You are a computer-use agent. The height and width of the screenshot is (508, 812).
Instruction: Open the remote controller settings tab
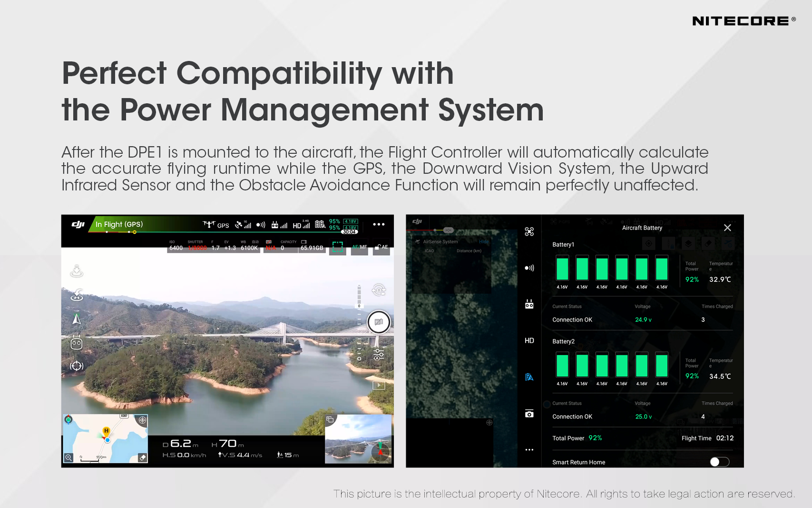click(529, 304)
